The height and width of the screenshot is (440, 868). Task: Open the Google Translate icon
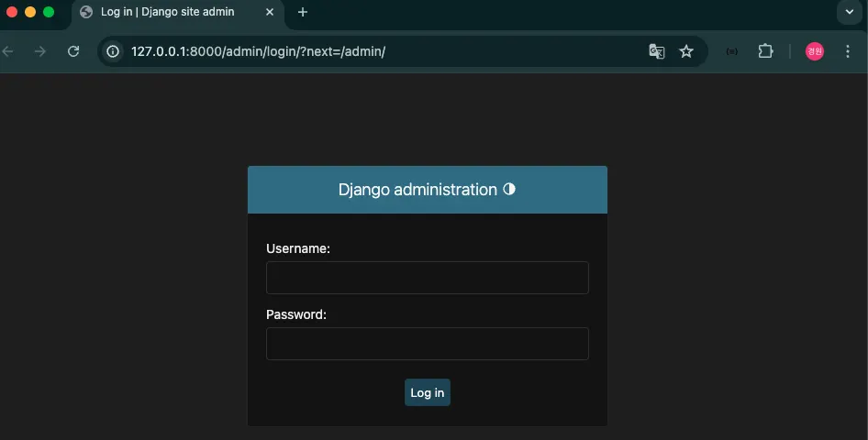657,51
